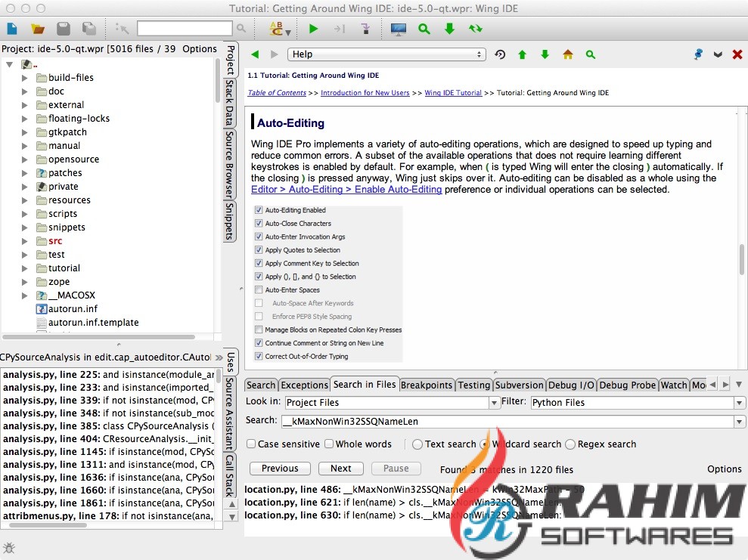748x560 pixels.
Task: Select the Text search radio button
Action: (417, 444)
